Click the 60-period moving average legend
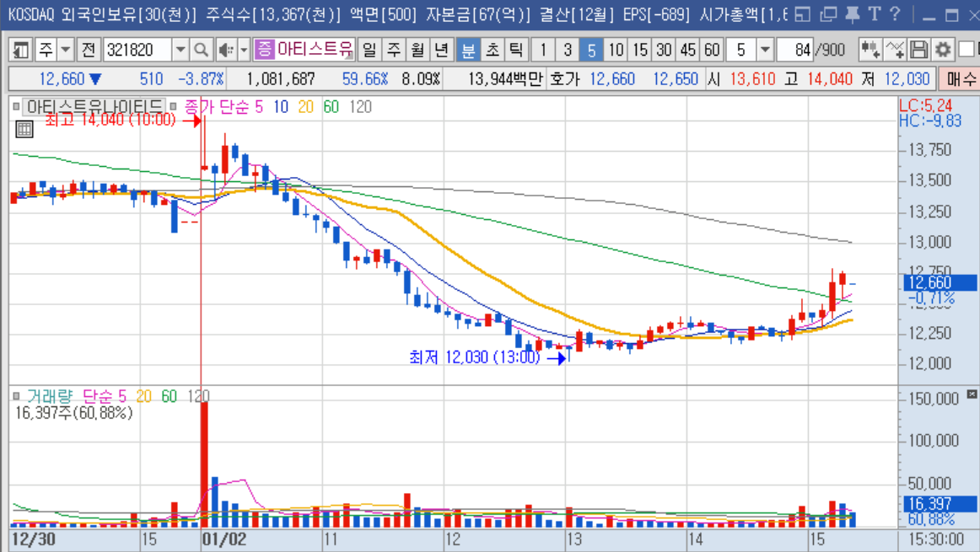Viewport: 980px width, 552px height. point(331,107)
